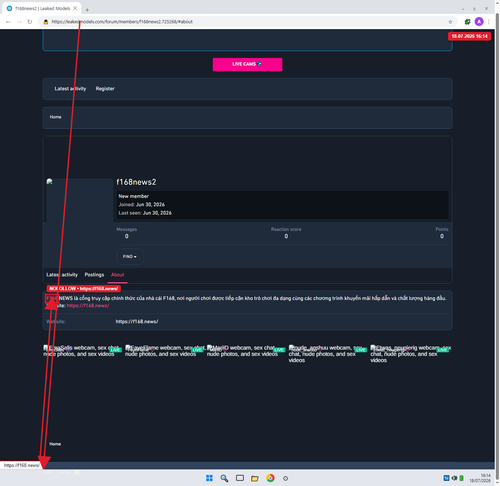The height and width of the screenshot is (486, 500).
Task: Switch to the Postings tab
Action: coord(94,275)
